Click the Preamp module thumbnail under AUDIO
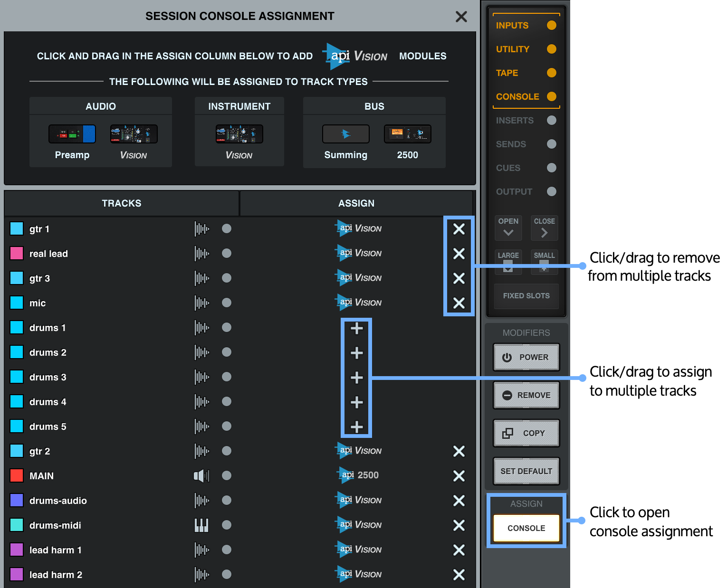 point(72,134)
